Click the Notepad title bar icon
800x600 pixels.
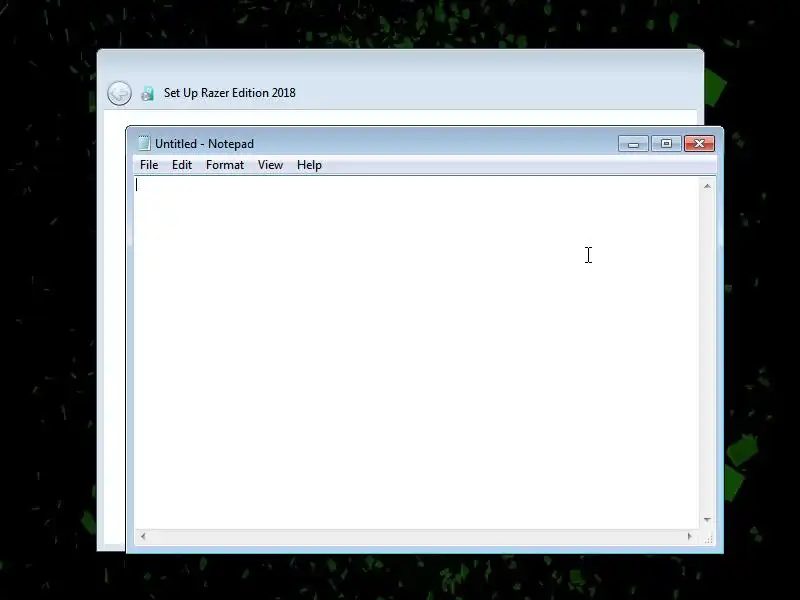click(144, 143)
